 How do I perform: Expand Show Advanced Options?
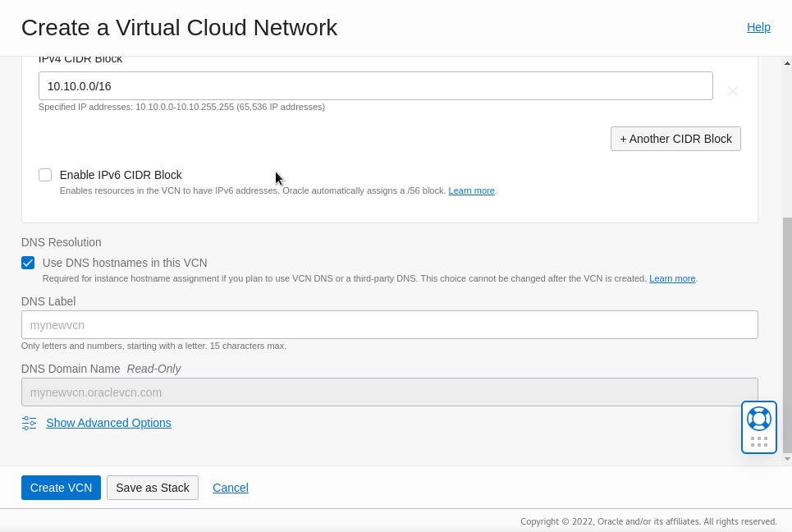click(x=108, y=423)
